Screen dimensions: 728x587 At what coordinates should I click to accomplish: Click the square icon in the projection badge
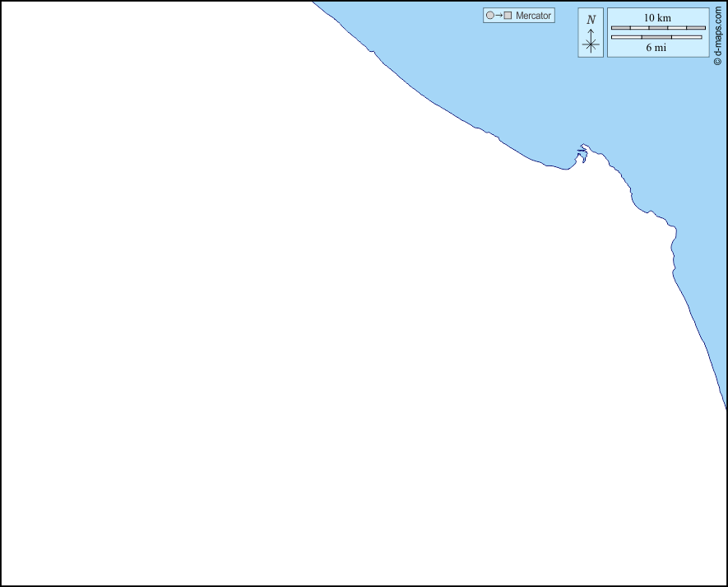pyautogui.click(x=508, y=16)
